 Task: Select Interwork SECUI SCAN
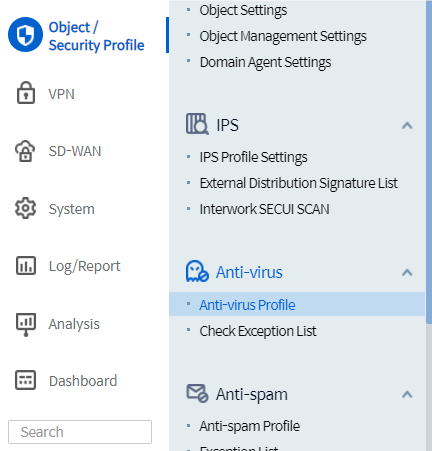[264, 209]
